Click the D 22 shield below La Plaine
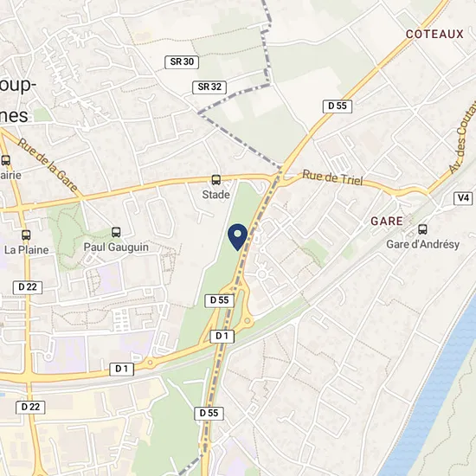 point(28,286)
